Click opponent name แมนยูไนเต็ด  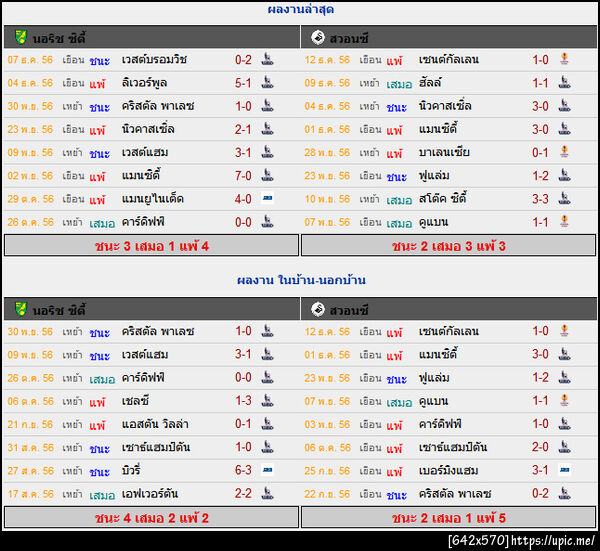(153, 199)
